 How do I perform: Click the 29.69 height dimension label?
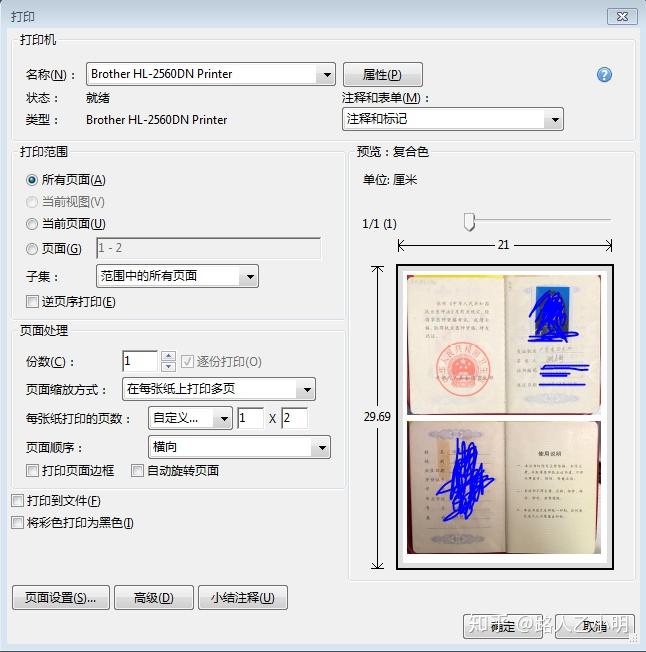(377, 417)
